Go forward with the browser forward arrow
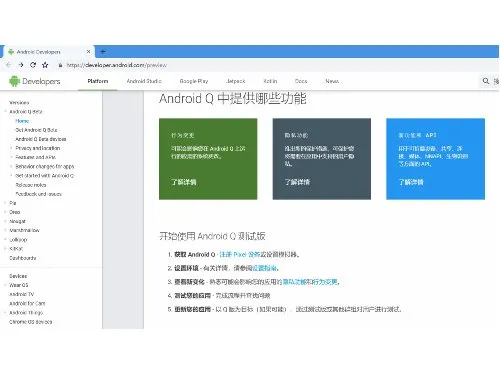500x375 pixels. (x=21, y=65)
